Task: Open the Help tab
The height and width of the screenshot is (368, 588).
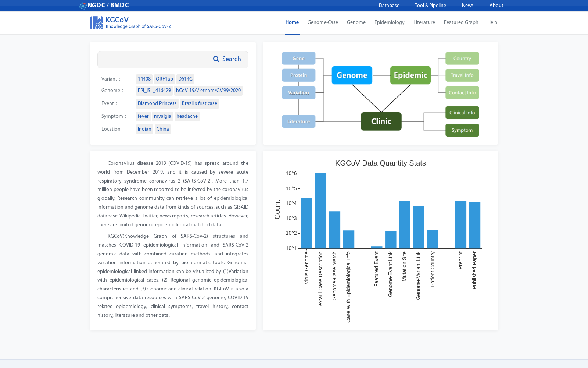Action: (x=492, y=22)
